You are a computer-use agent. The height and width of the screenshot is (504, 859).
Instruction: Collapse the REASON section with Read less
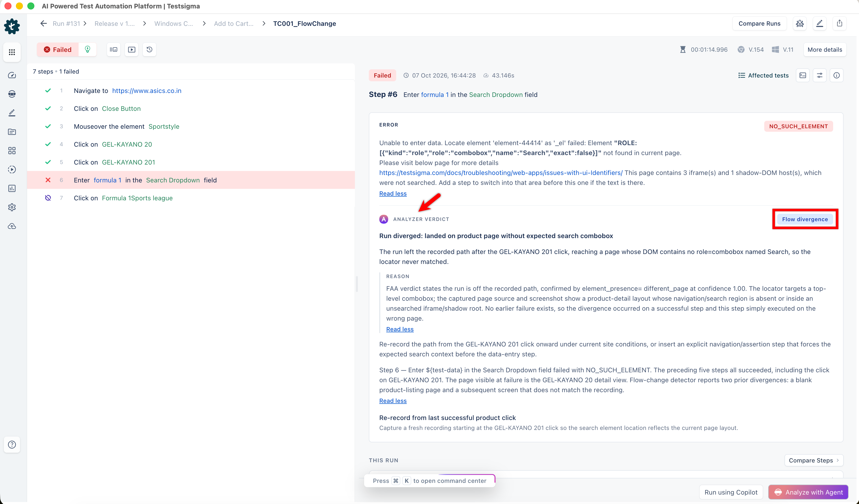click(x=400, y=329)
